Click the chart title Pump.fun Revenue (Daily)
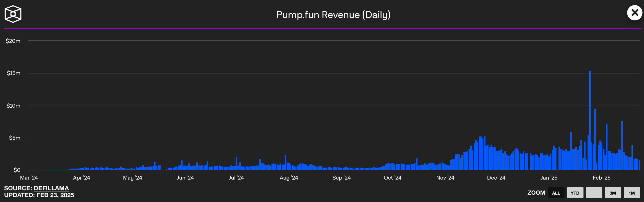The width and height of the screenshot is (644, 202). 333,15
